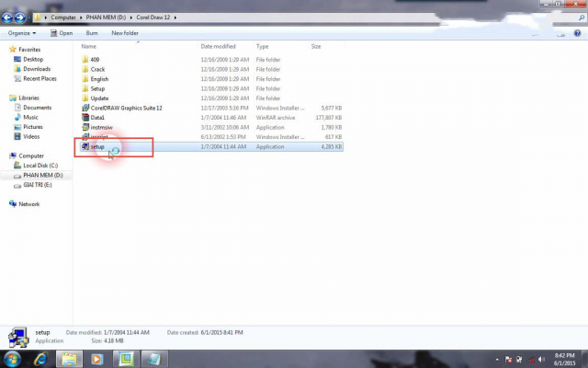Open the Organize dropdown menu
This screenshot has height=368, width=588.
coord(23,33)
